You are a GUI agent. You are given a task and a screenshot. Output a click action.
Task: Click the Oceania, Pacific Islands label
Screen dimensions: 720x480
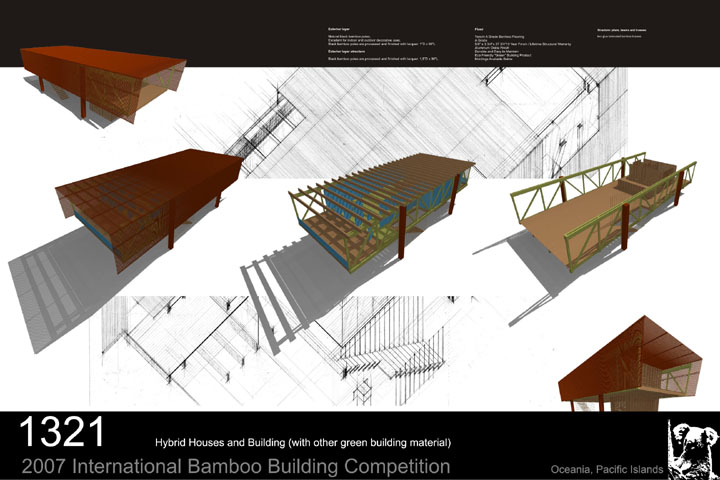pyautogui.click(x=601, y=468)
